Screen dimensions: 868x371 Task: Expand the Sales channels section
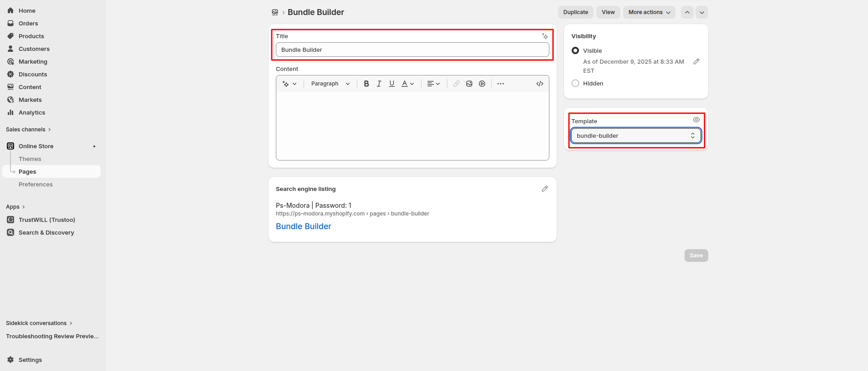28,130
